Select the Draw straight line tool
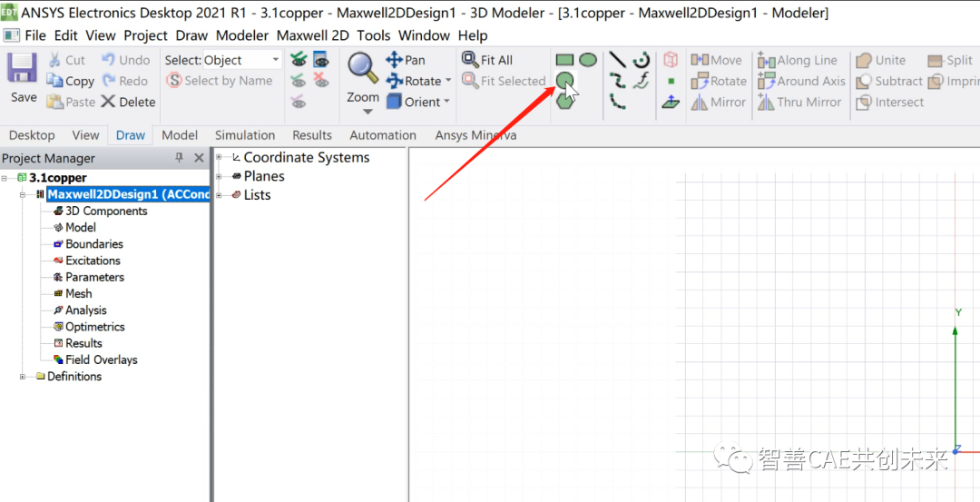 coord(618,60)
